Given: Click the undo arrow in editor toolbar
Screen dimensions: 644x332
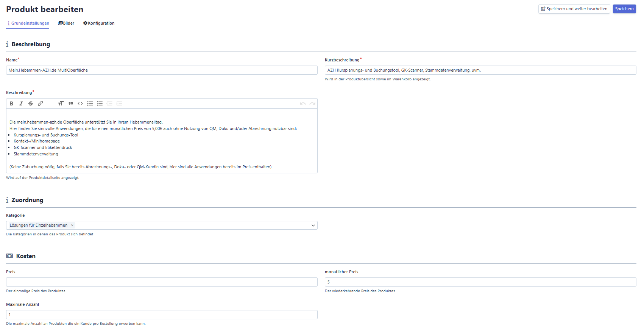Looking at the screenshot, I should click(x=303, y=103).
